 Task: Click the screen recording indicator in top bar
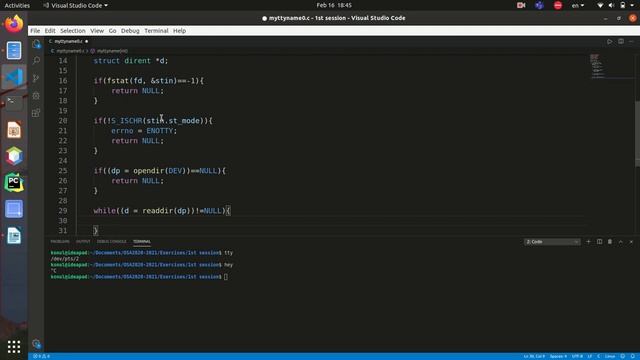(521, 5)
